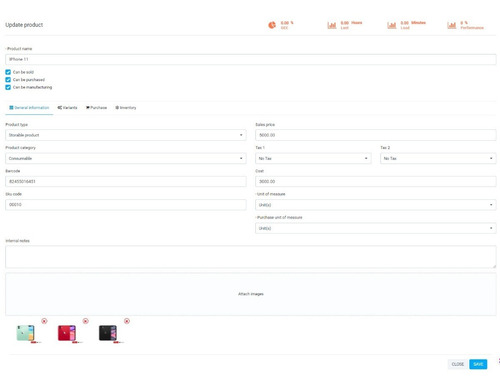Click the Variants tab share icon

click(x=60, y=108)
